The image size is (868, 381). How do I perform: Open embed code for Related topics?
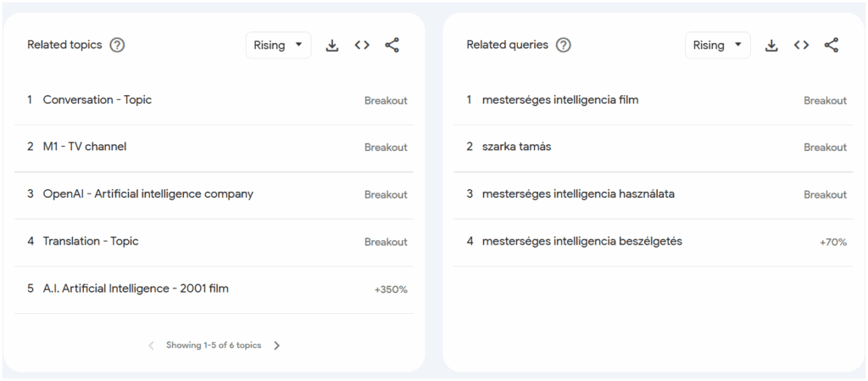point(362,46)
